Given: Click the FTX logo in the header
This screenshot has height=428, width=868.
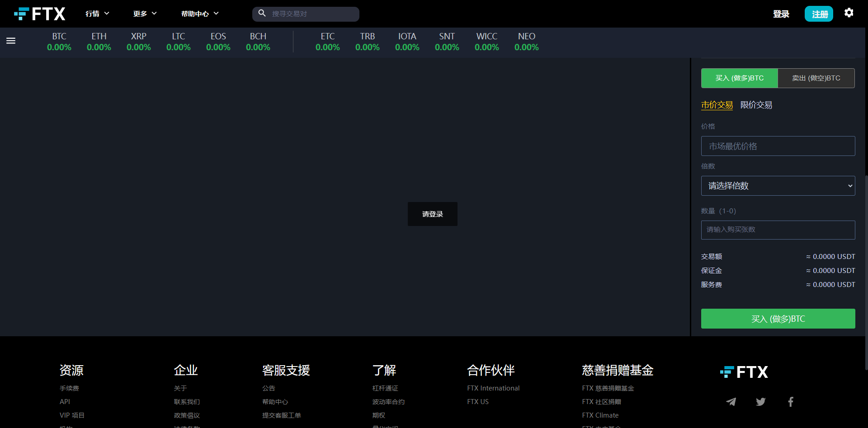Looking at the screenshot, I should tap(40, 14).
